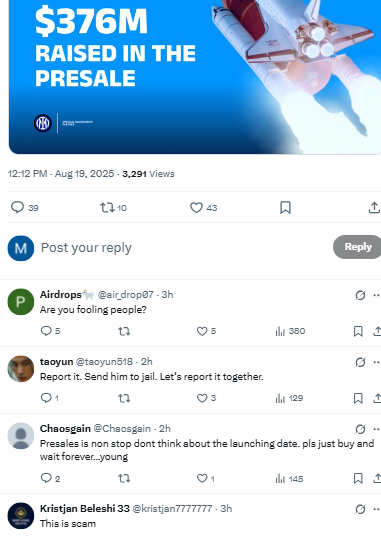The width and height of the screenshot is (381, 537).
Task: Bookmark the main presale post
Action: pos(285,208)
